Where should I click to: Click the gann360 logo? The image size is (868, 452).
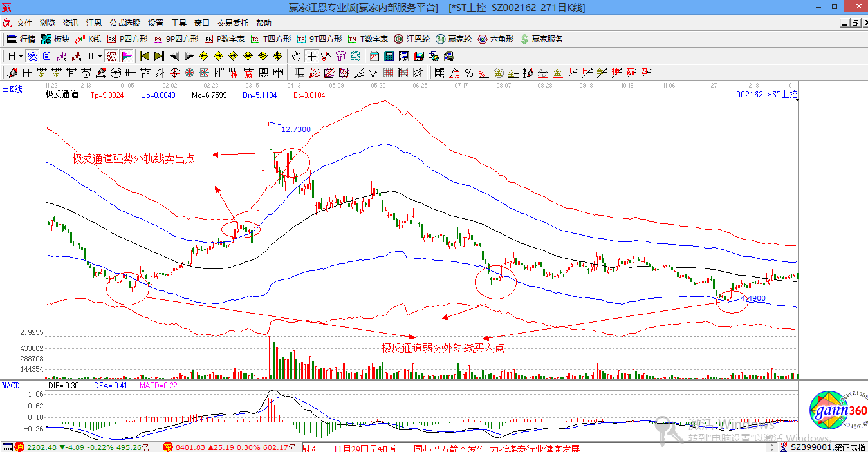tap(837, 411)
